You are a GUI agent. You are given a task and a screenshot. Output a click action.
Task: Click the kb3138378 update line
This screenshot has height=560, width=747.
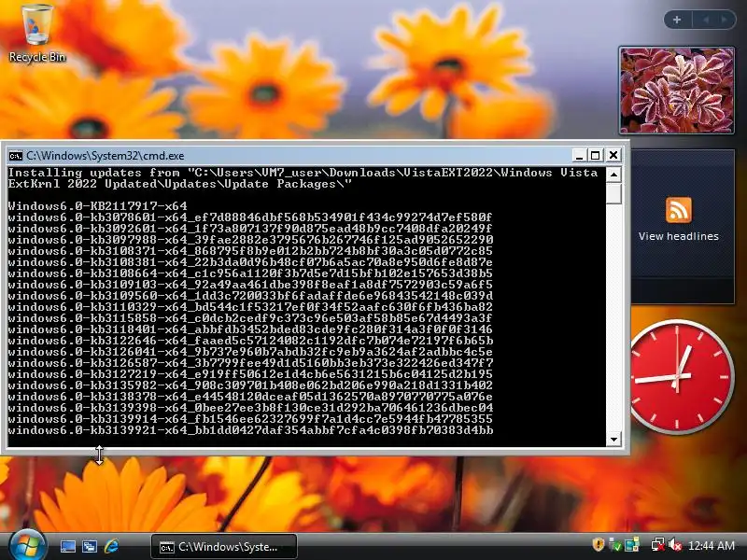(250, 397)
